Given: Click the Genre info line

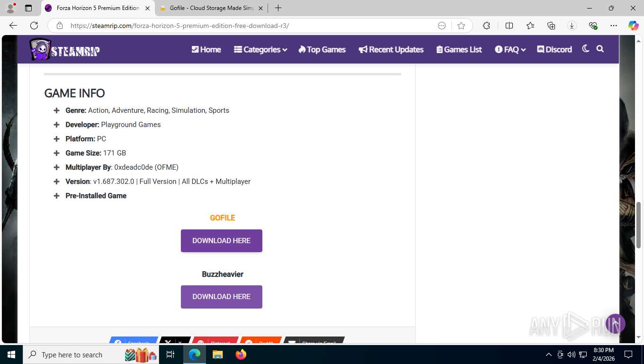Looking at the screenshot, I should click(147, 110).
